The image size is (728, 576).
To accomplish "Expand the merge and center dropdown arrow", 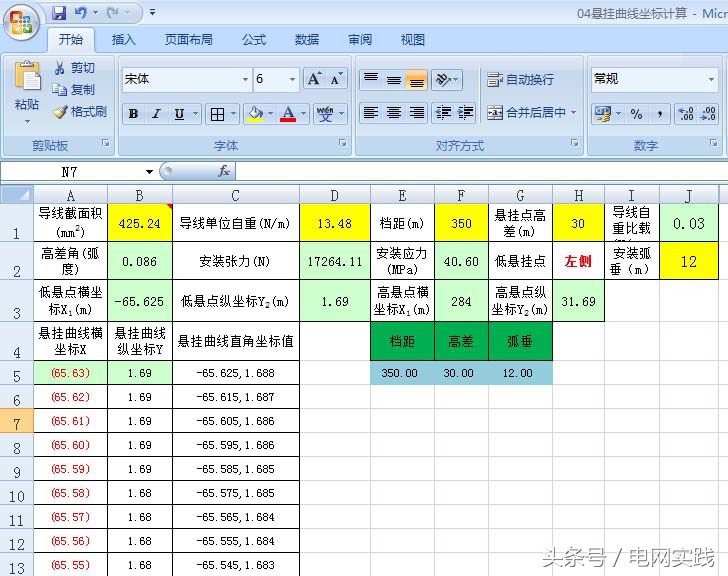I will tap(573, 113).
